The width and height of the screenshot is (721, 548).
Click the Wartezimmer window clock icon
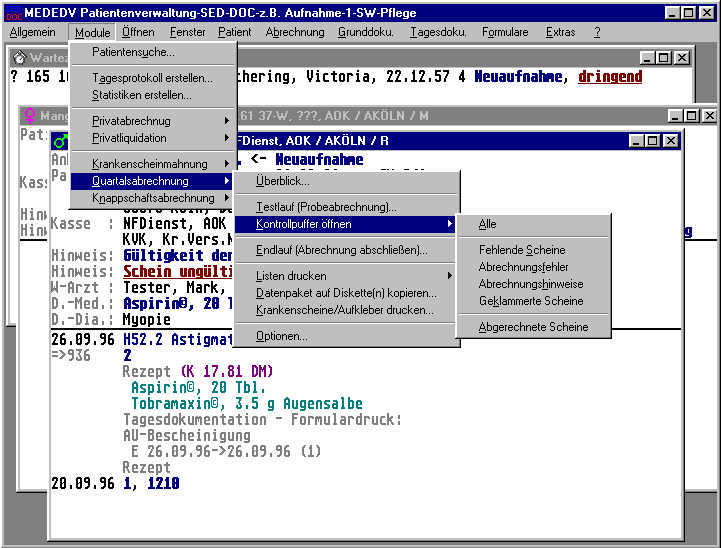(x=19, y=58)
